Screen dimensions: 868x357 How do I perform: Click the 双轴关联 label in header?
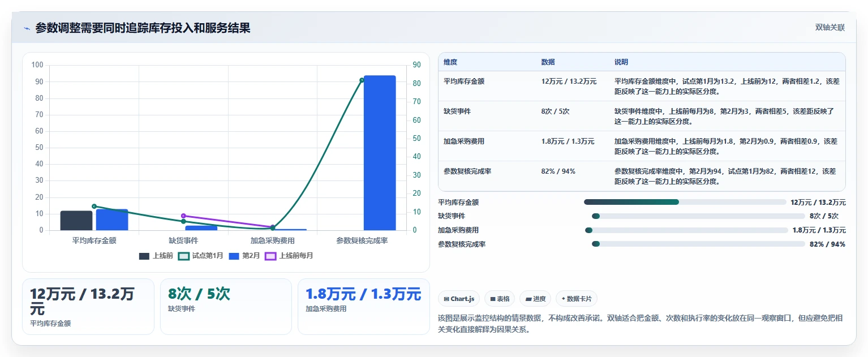click(830, 28)
